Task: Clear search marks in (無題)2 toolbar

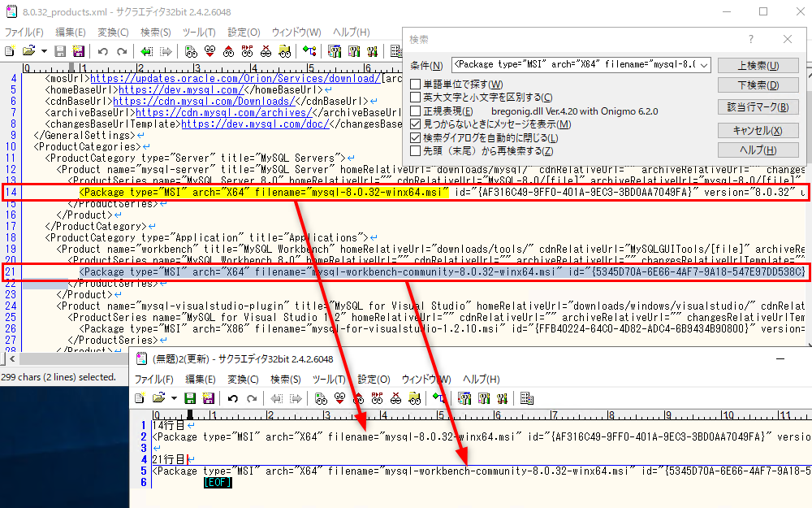Action: point(395,398)
